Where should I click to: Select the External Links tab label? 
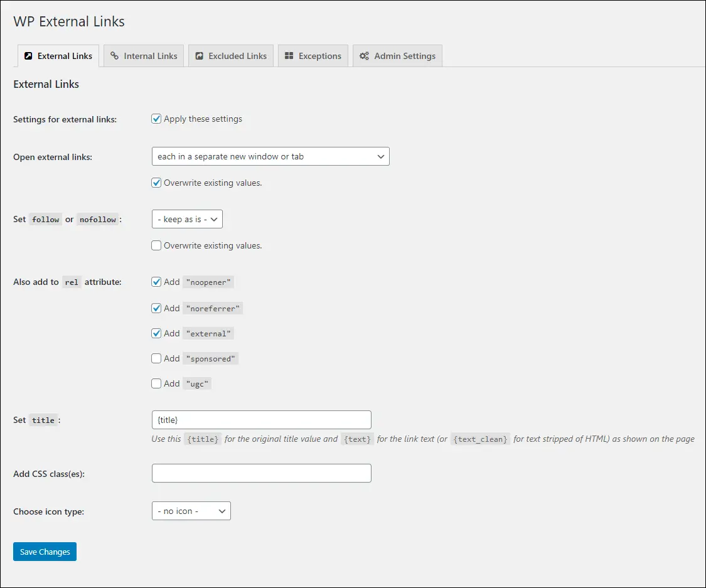click(65, 56)
